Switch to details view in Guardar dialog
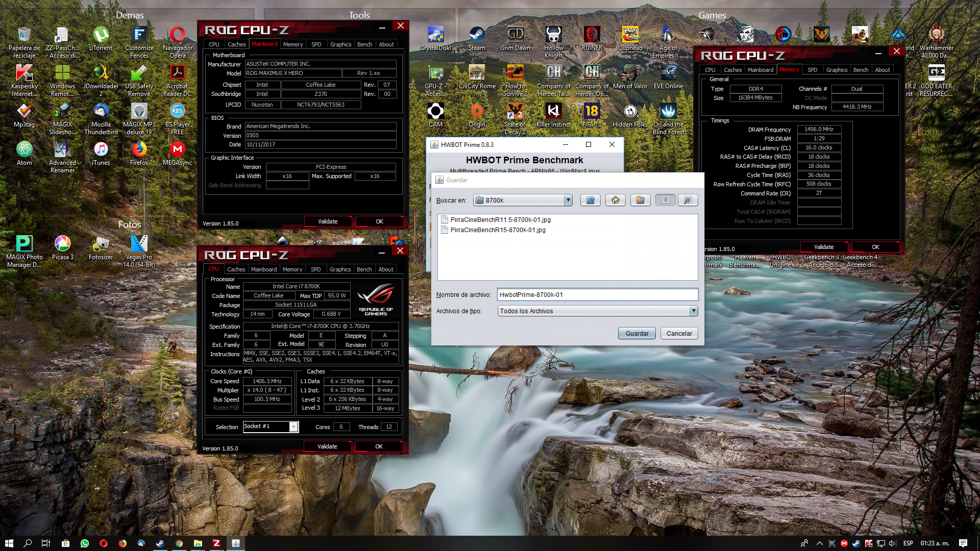 pyautogui.click(x=688, y=200)
